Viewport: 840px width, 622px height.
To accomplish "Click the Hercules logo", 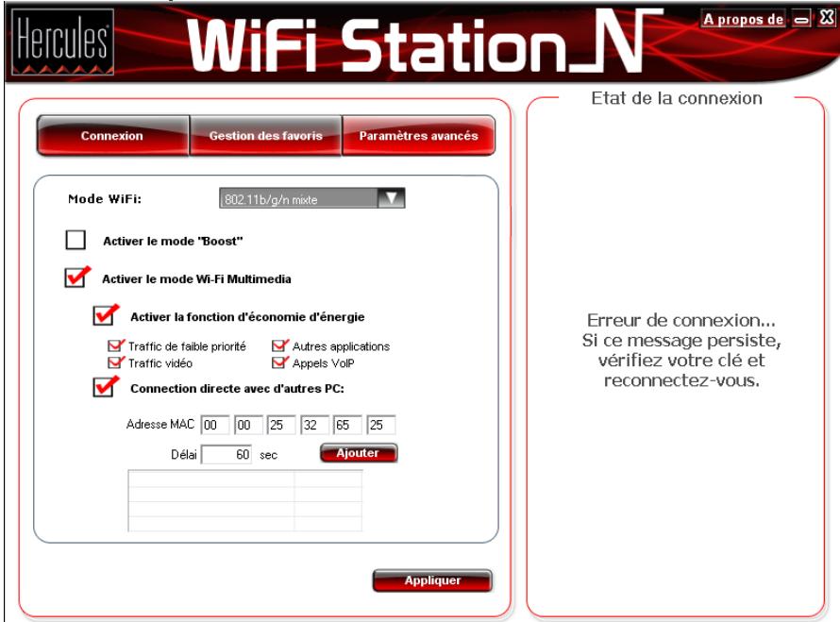I will pos(62,42).
